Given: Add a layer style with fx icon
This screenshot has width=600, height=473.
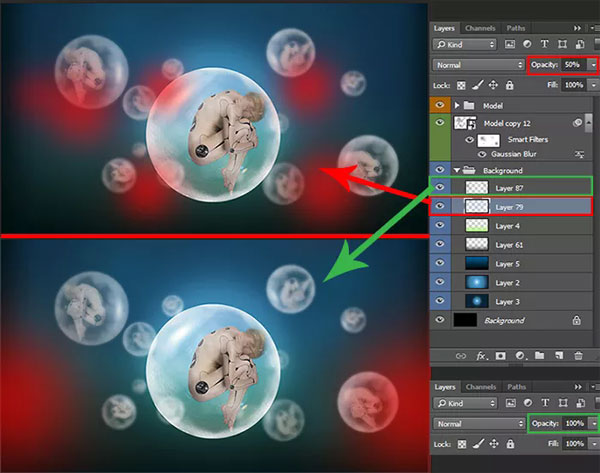Looking at the screenshot, I should click(482, 356).
